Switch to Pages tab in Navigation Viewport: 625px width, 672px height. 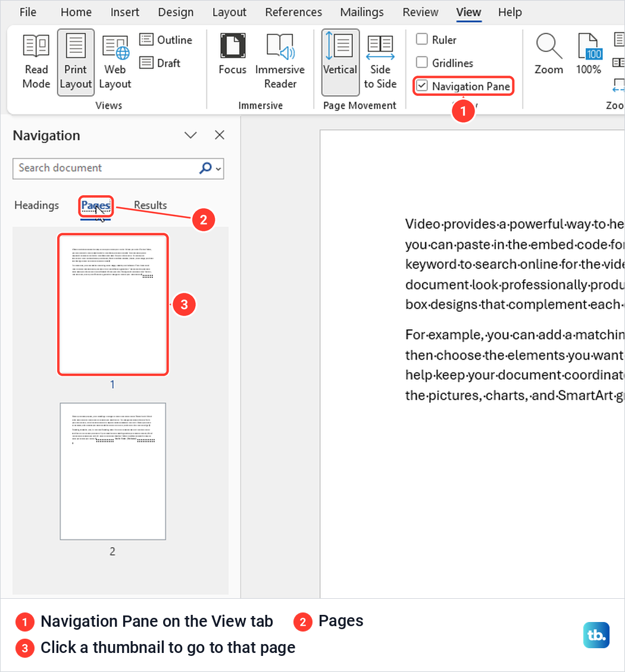96,206
